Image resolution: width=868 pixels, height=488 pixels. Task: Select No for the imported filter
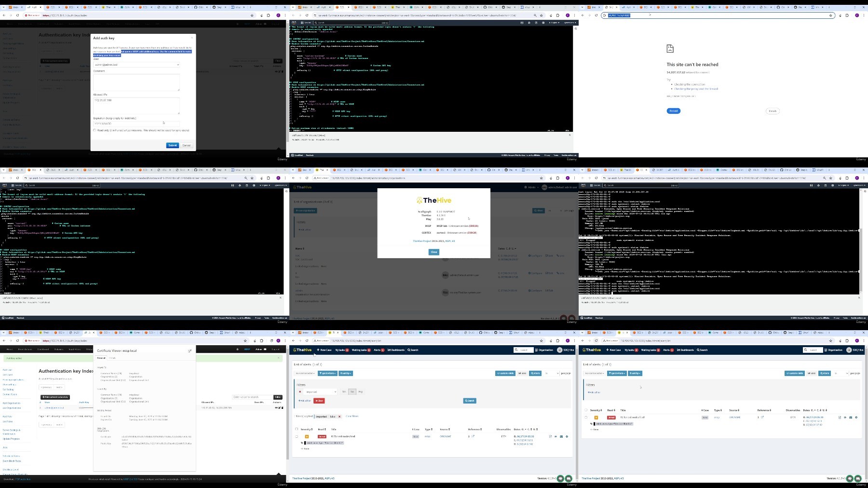tap(352, 392)
